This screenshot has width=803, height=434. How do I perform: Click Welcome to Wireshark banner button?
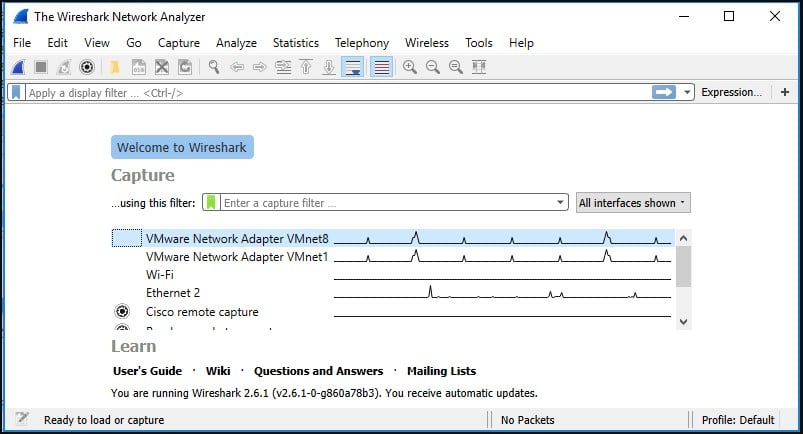[182, 147]
